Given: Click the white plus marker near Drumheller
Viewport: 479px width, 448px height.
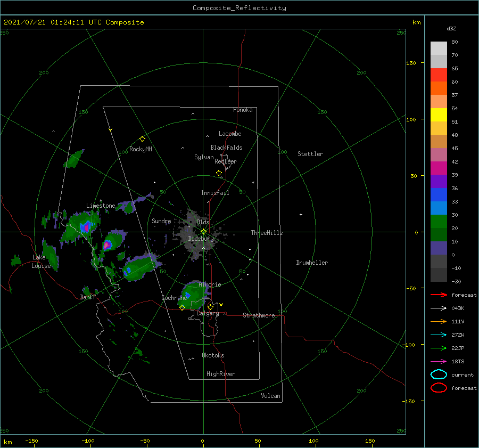Looking at the screenshot, I should pyautogui.click(x=301, y=214).
